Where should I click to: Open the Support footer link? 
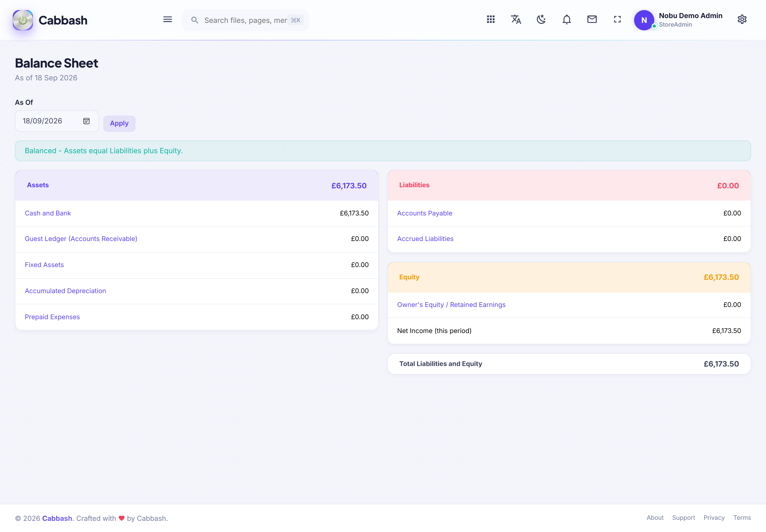click(x=683, y=518)
